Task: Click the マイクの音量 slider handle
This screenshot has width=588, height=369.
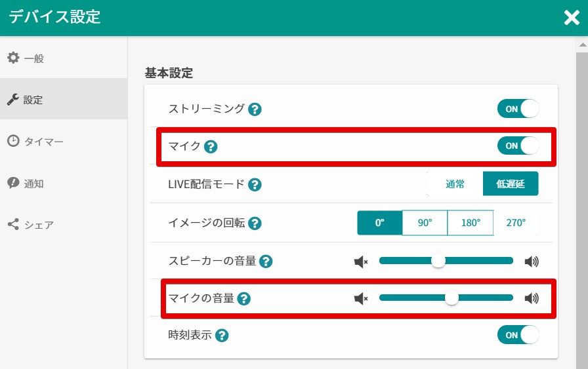Action: (x=451, y=298)
